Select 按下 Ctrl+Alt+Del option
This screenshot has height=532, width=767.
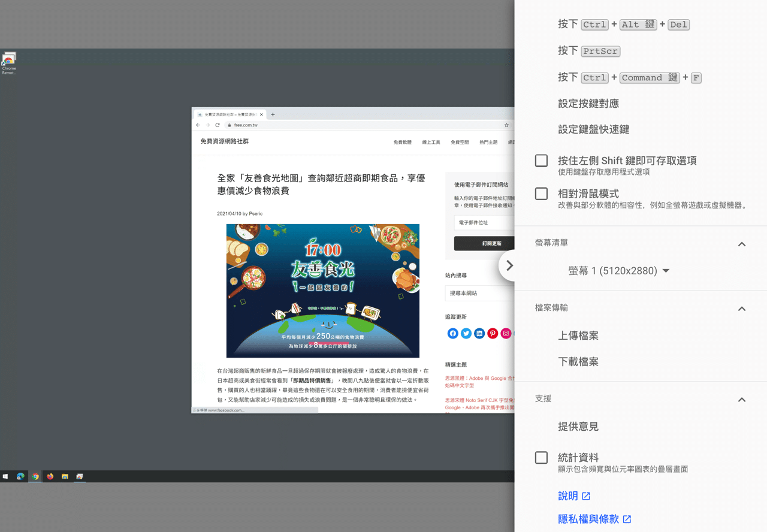pos(624,24)
